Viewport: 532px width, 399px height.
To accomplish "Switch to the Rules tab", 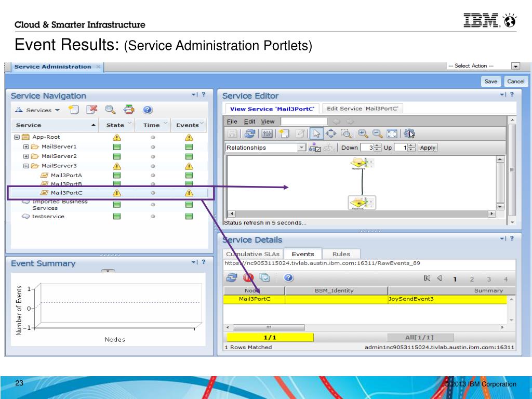I will click(x=341, y=254).
